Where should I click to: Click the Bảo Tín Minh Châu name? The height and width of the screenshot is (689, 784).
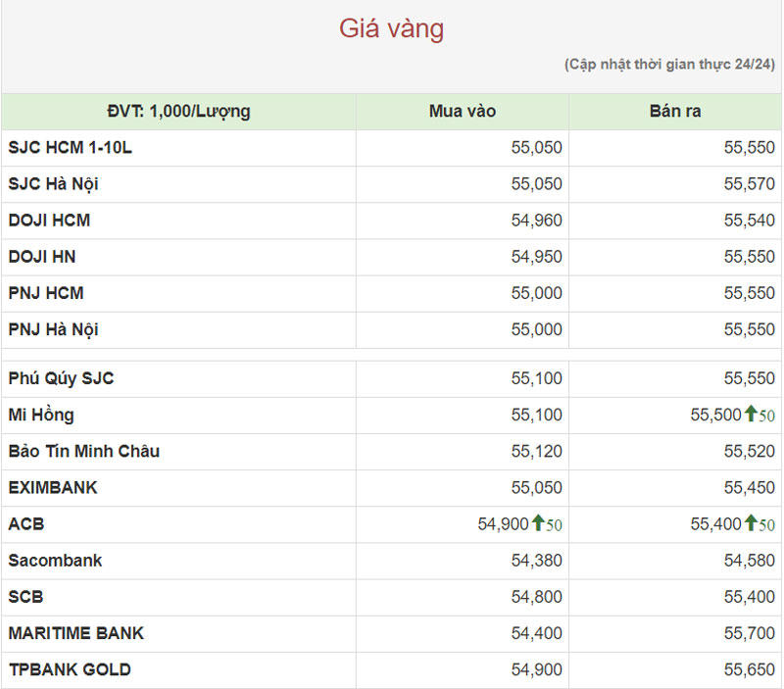click(x=83, y=451)
